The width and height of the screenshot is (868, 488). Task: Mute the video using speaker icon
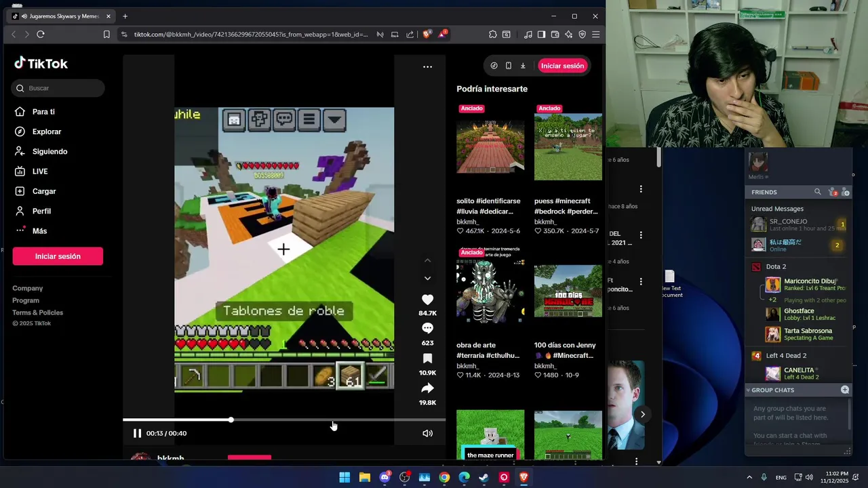point(427,433)
